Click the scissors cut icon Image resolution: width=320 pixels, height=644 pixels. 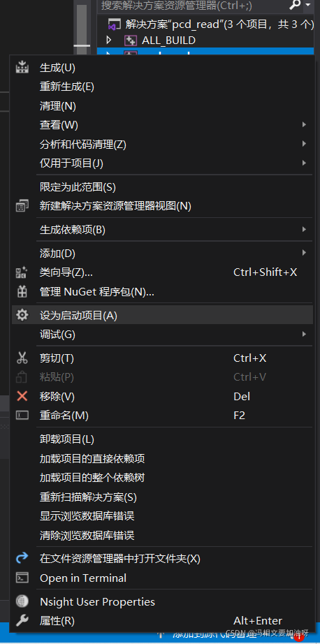[x=22, y=358]
